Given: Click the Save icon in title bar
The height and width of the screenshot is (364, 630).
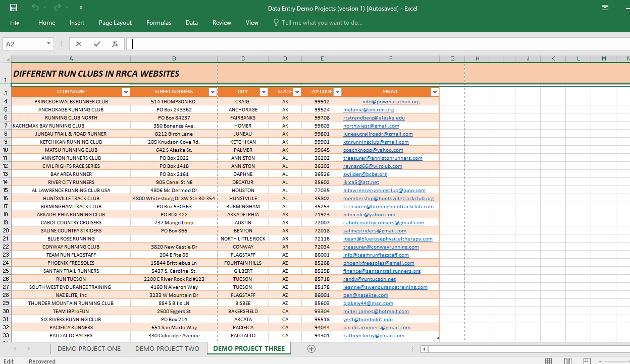Looking at the screenshot, I should 14,8.
